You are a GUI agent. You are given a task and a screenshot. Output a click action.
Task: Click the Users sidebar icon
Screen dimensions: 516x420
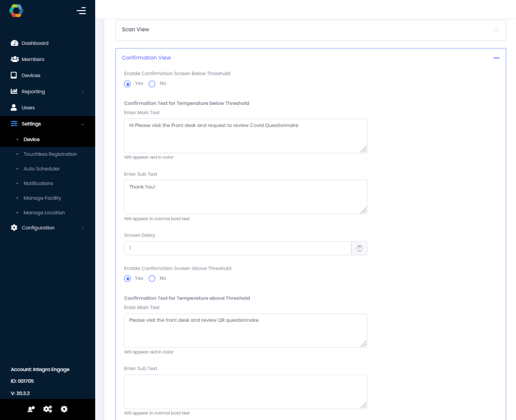14,107
